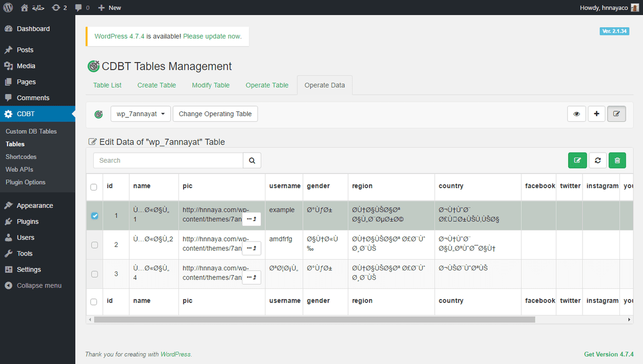
Task: Click the plus add data icon
Action: click(596, 114)
